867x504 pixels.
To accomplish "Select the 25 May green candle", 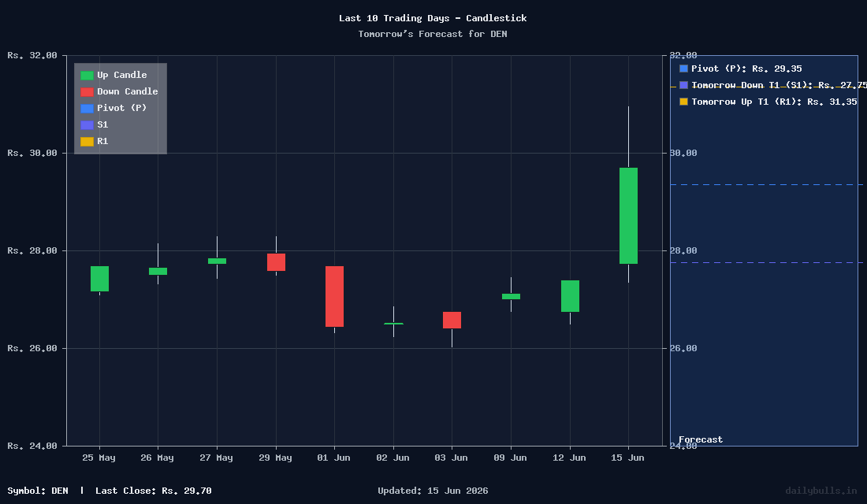I will coord(99,279).
